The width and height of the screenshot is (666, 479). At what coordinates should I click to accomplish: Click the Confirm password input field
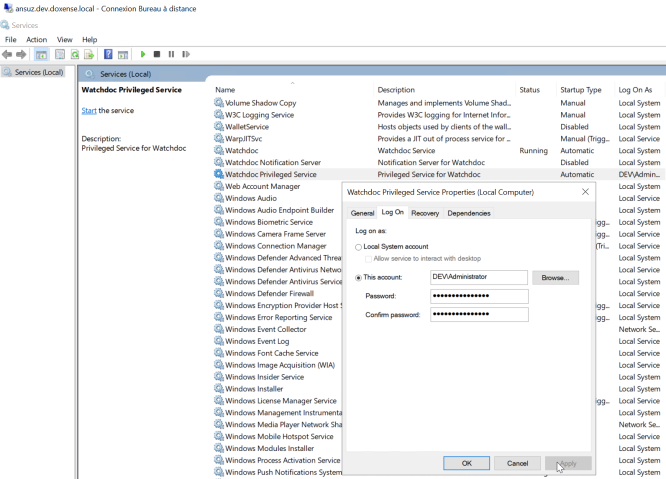(x=479, y=314)
